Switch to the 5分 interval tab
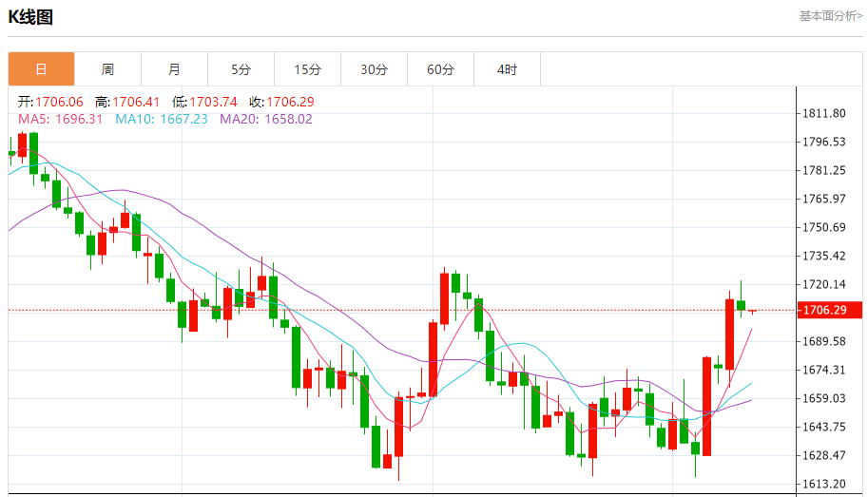The width and height of the screenshot is (868, 497). (241, 69)
